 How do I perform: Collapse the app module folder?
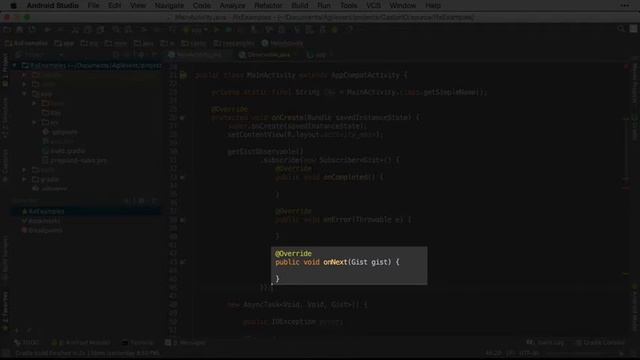click(x=24, y=94)
